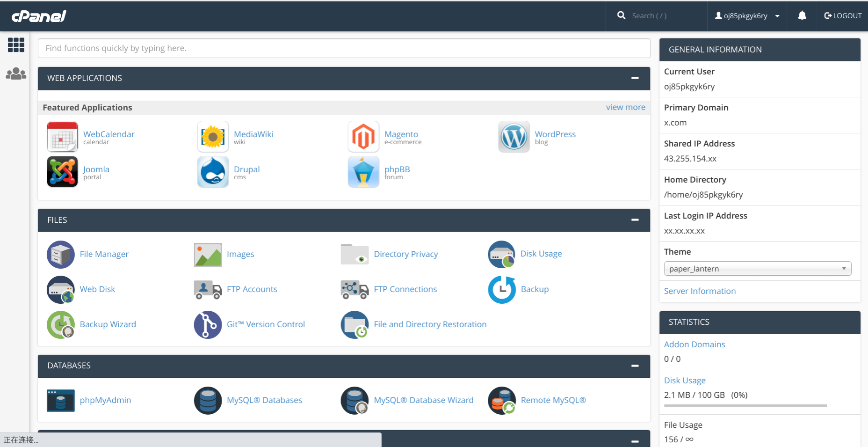This screenshot has height=447, width=868.
Task: Click the WordPress text link
Action: (x=555, y=134)
